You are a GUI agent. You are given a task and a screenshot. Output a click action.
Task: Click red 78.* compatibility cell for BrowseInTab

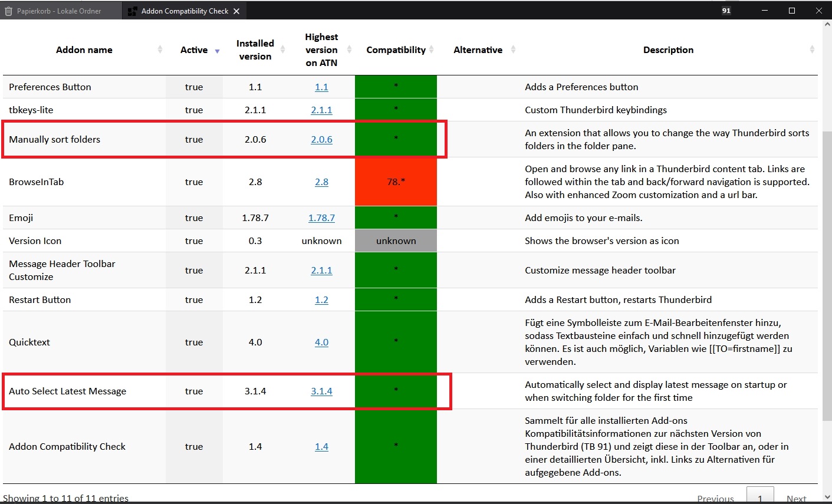click(x=396, y=182)
